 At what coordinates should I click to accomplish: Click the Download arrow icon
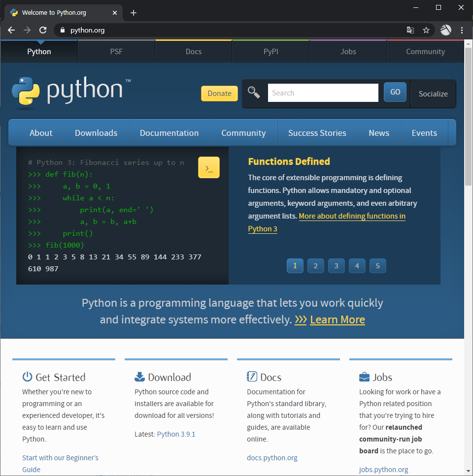tap(140, 377)
